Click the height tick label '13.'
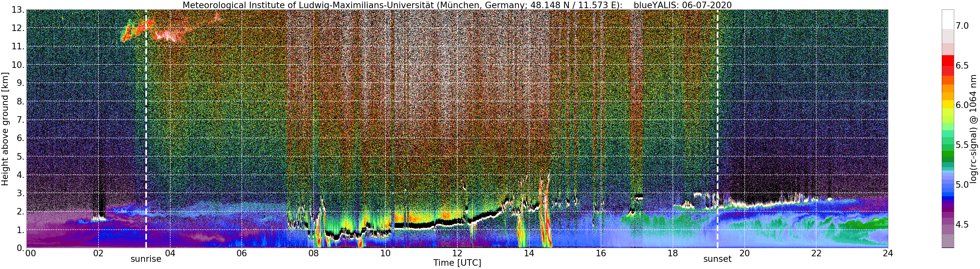 [x=18, y=10]
